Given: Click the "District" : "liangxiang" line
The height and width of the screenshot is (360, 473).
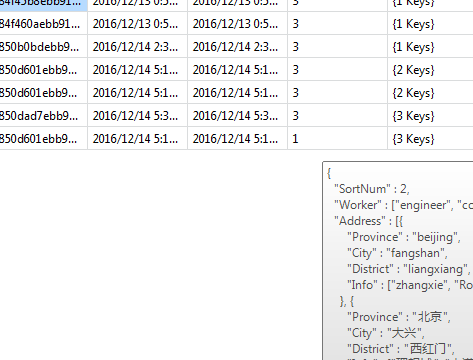Looking at the screenshot, I should (408, 269).
